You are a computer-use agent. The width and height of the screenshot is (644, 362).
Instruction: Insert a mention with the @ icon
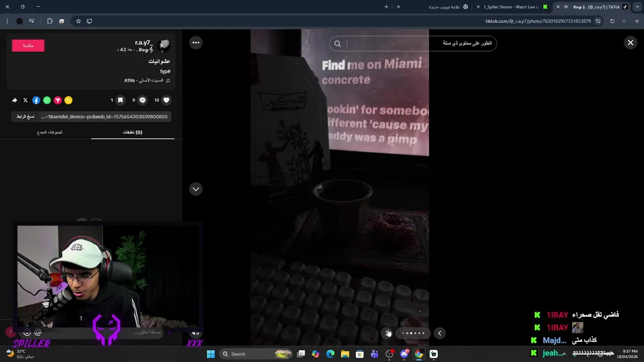(38, 332)
